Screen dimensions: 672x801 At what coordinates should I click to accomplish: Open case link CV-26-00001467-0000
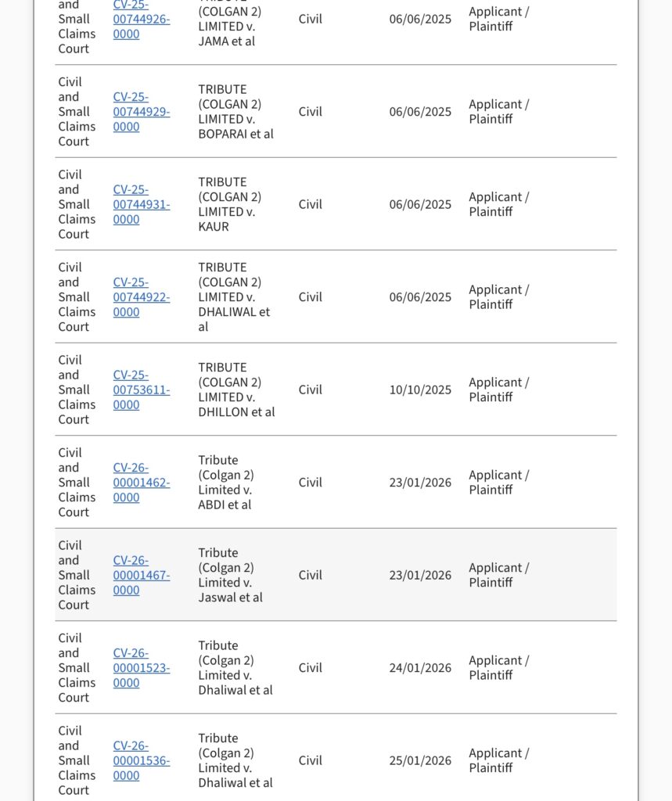click(x=142, y=575)
